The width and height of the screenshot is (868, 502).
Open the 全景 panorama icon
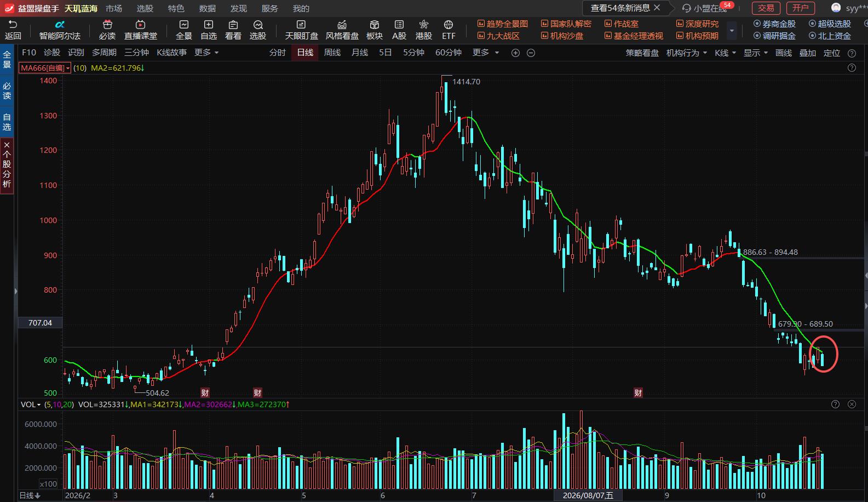(184, 25)
